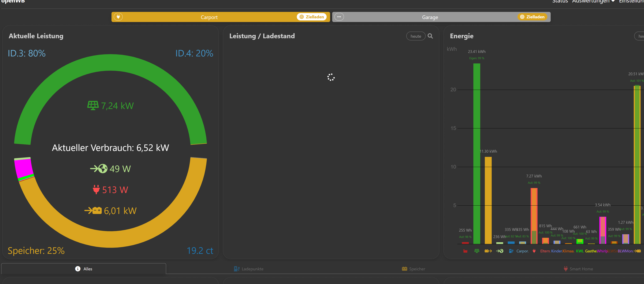Click the green solar panel icon under Energie chart
This screenshot has height=284, width=644.
(x=477, y=251)
